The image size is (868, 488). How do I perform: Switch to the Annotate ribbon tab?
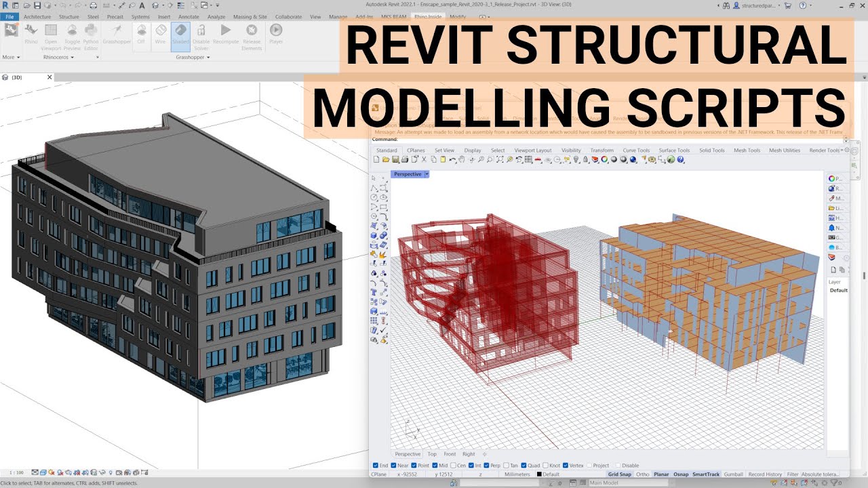pyautogui.click(x=189, y=16)
